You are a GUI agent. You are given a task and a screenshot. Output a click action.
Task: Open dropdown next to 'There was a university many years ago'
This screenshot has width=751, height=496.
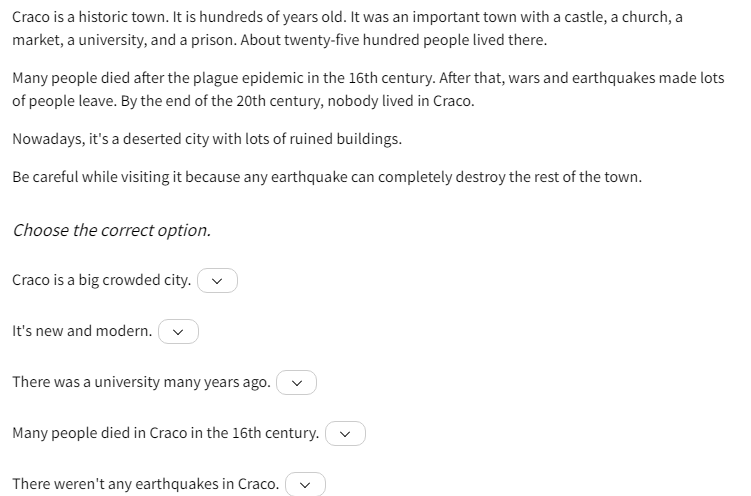[x=296, y=383]
